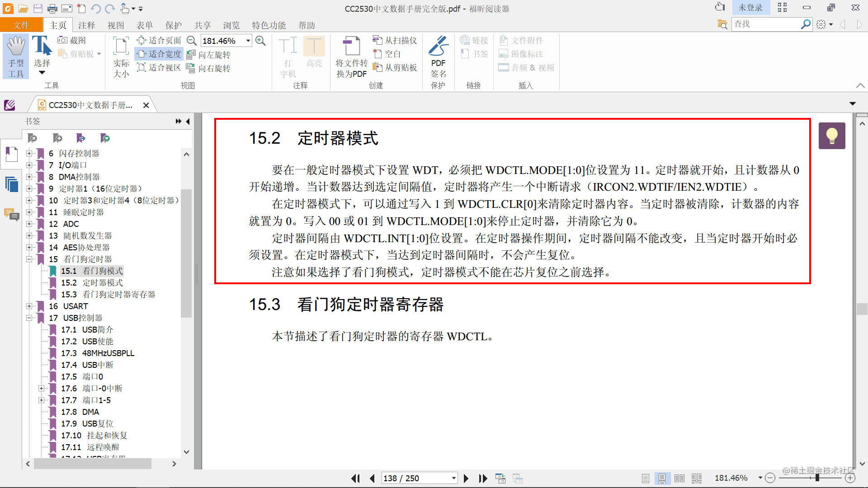Open bookmark 15.3 看门狗定时器寄存器
The height and width of the screenshot is (488, 868).
point(108,295)
